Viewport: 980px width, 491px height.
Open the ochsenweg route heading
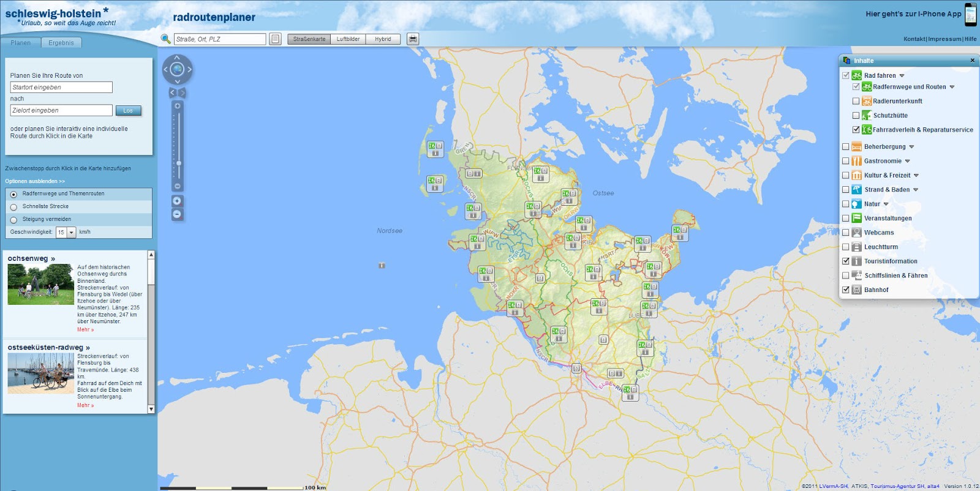click(31, 258)
